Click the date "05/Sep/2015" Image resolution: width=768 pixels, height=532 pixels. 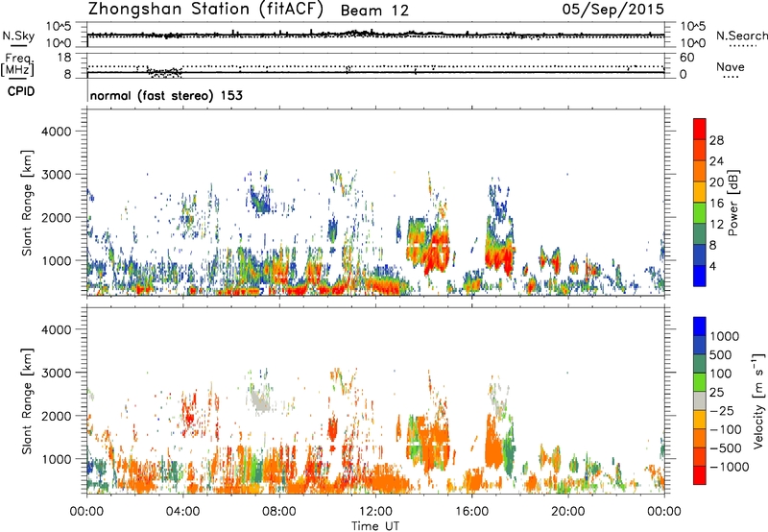tap(612, 9)
